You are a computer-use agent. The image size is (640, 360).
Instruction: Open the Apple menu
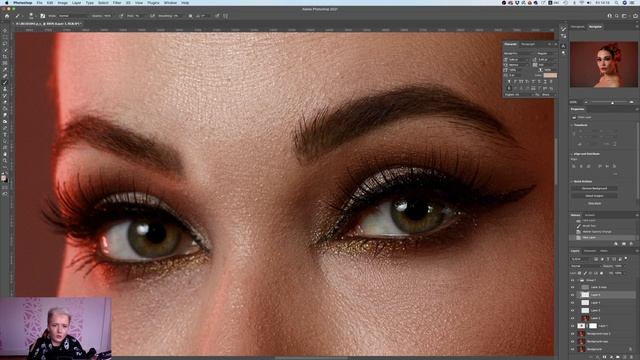tap(7, 3)
